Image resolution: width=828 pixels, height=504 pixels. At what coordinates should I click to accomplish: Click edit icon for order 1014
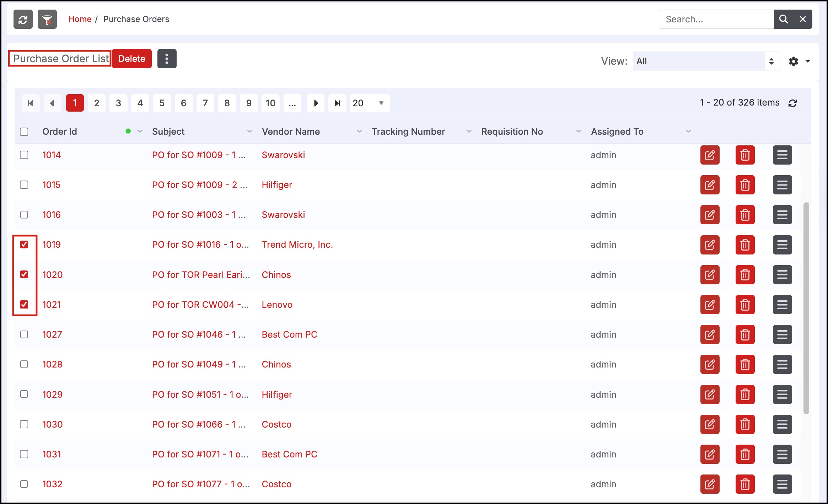(710, 155)
